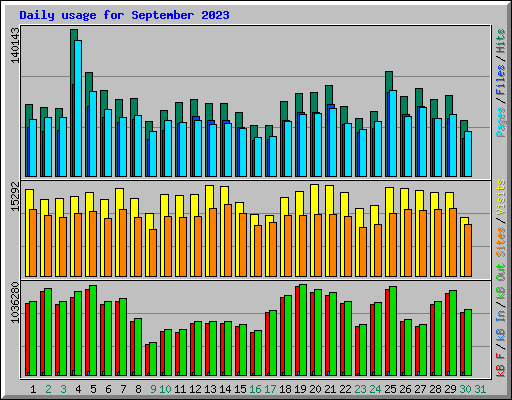512x400 pixels.
Task: Click day label 27 on the x-axis
Action: pyautogui.click(x=420, y=389)
